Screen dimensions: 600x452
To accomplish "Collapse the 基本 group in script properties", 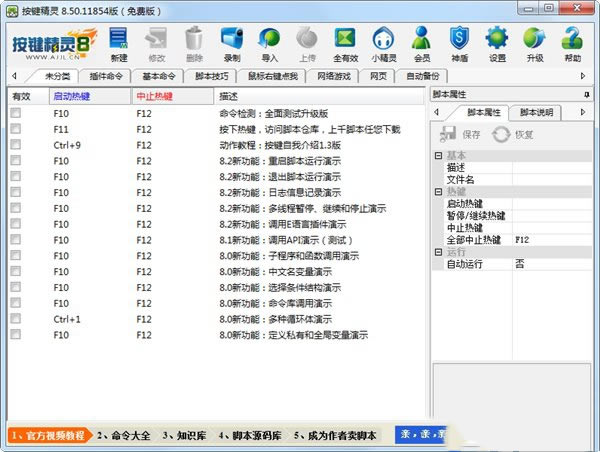I will tap(438, 156).
